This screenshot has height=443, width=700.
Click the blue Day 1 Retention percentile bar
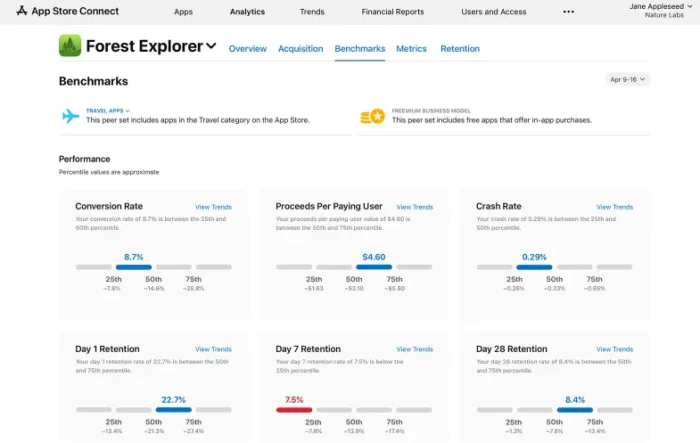click(x=173, y=410)
